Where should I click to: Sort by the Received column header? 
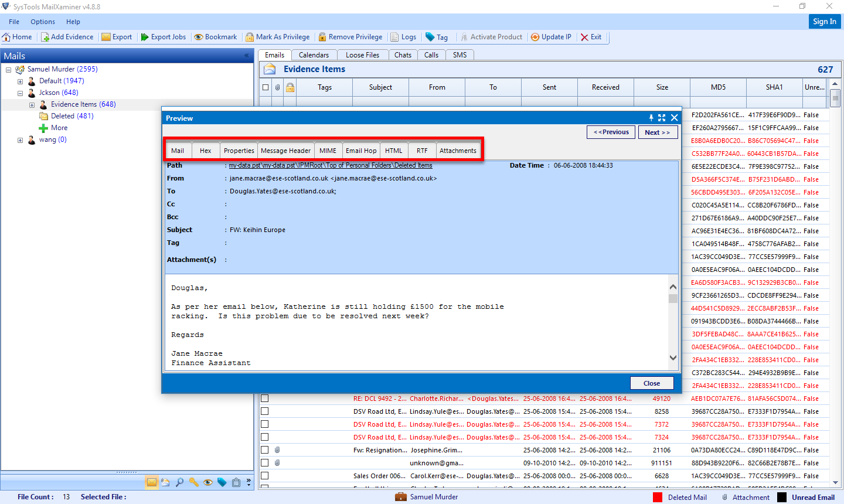point(605,87)
